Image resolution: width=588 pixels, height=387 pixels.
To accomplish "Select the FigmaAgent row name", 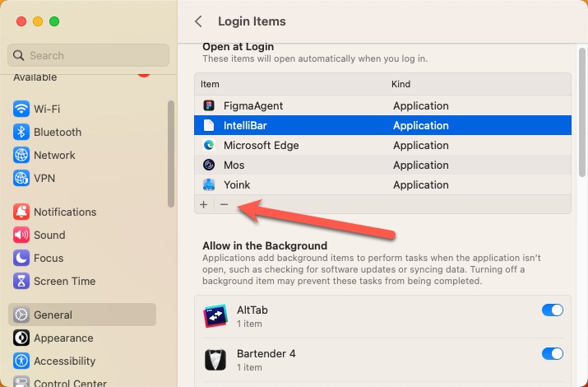I will pos(253,106).
